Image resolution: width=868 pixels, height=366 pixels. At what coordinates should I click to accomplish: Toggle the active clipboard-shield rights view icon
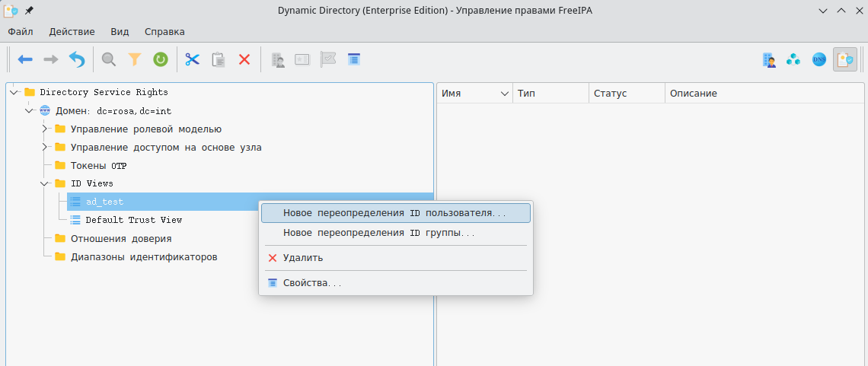click(x=844, y=59)
